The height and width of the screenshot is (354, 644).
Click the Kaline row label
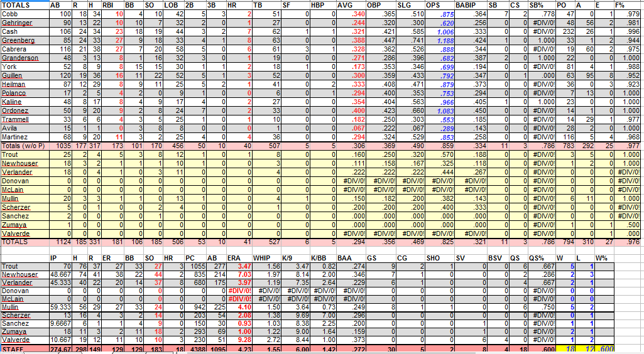(x=25, y=102)
